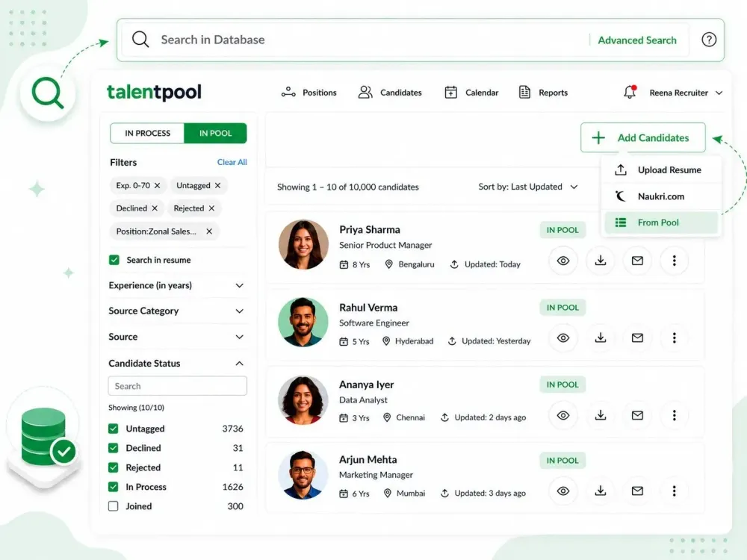Image resolution: width=747 pixels, height=560 pixels.
Task: Open three-dot menu for Arjun Mehta
Action: [674, 491]
